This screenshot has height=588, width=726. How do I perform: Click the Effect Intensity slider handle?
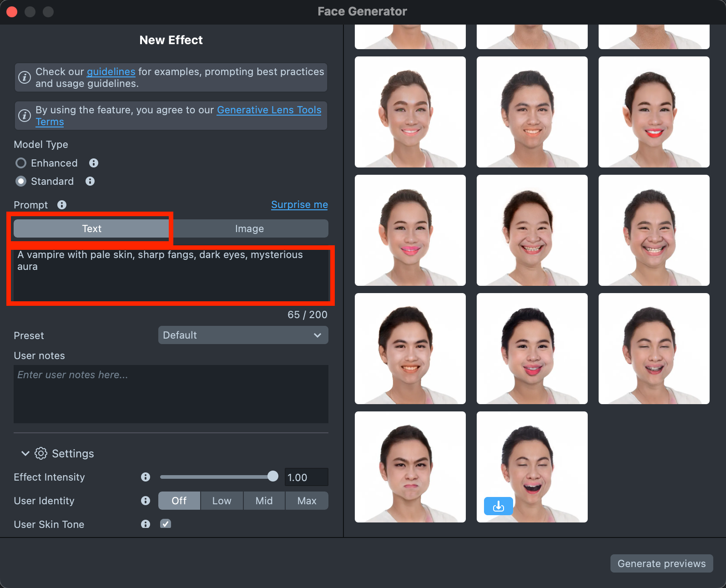point(273,476)
